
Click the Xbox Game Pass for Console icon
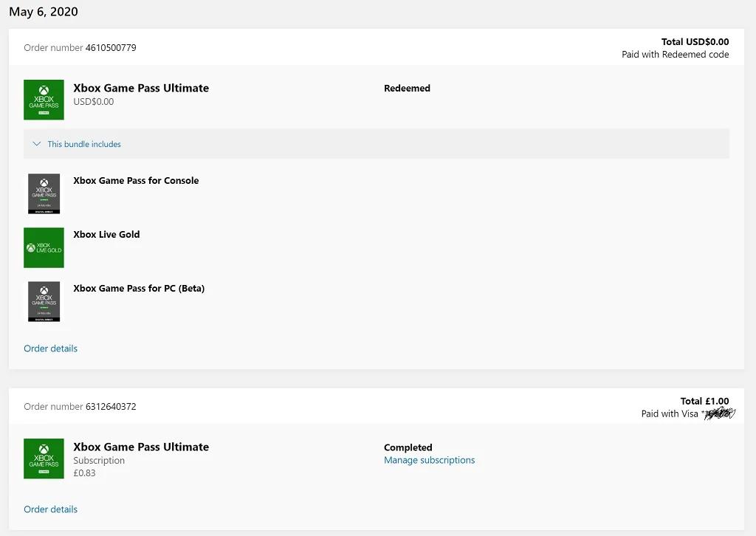[x=44, y=193]
